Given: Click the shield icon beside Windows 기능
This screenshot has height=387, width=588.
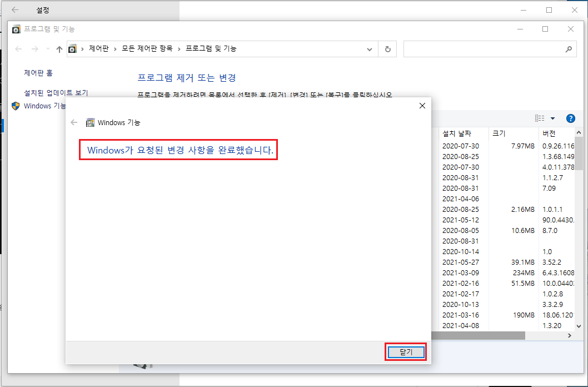Looking at the screenshot, I should (16, 106).
